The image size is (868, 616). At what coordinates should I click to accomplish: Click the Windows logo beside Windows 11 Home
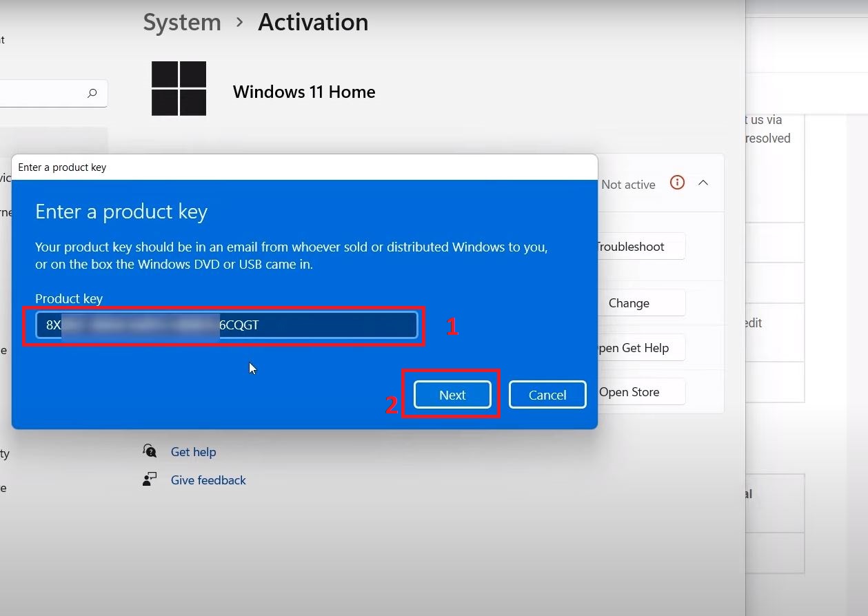[179, 88]
